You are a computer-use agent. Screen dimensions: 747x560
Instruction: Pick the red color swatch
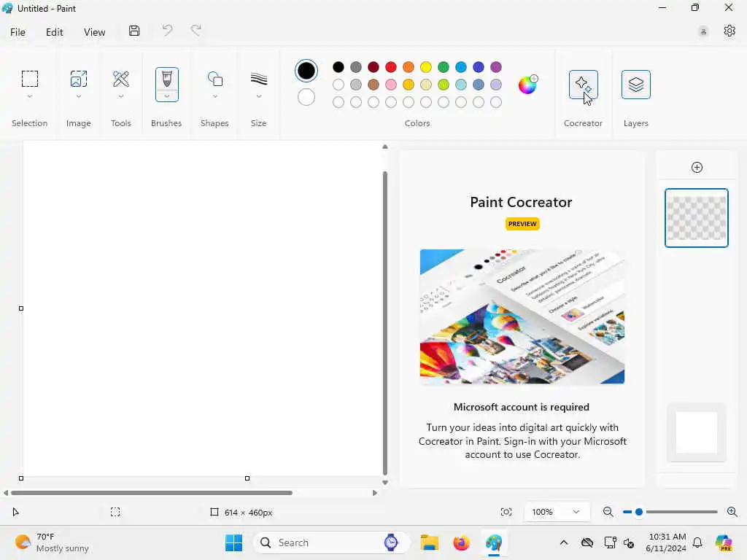(x=391, y=67)
